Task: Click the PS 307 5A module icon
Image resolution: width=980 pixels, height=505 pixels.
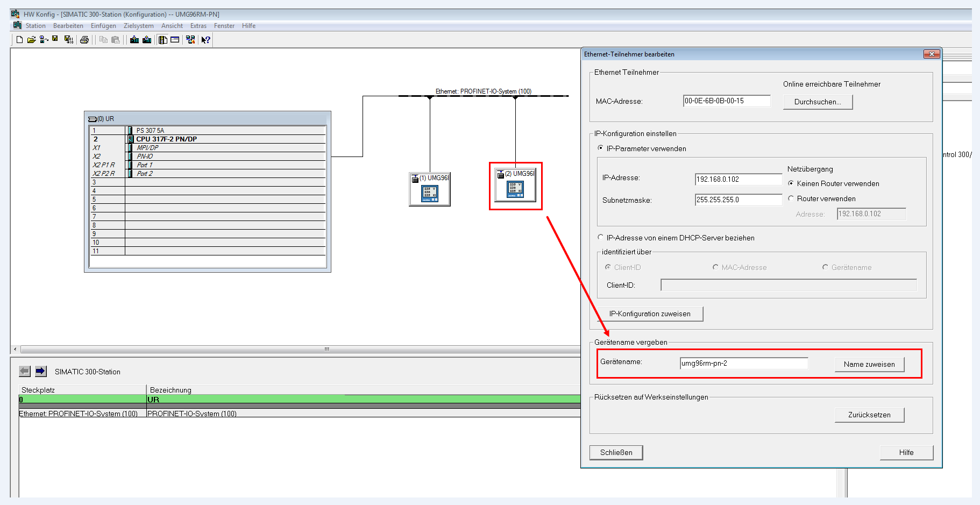Action: pyautogui.click(x=130, y=130)
